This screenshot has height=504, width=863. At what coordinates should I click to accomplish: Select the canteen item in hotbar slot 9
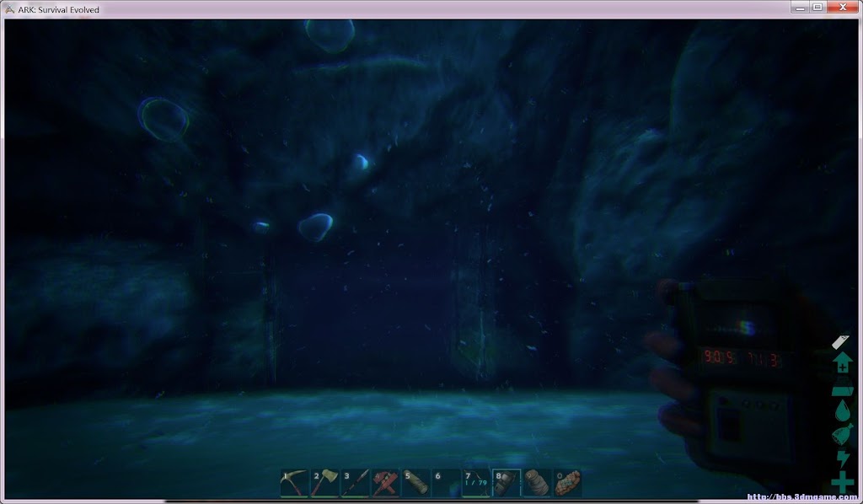(537, 483)
